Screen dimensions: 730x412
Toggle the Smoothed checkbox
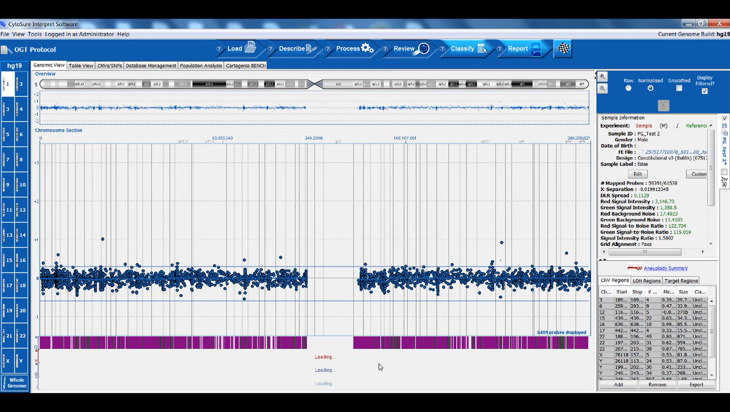[679, 88]
